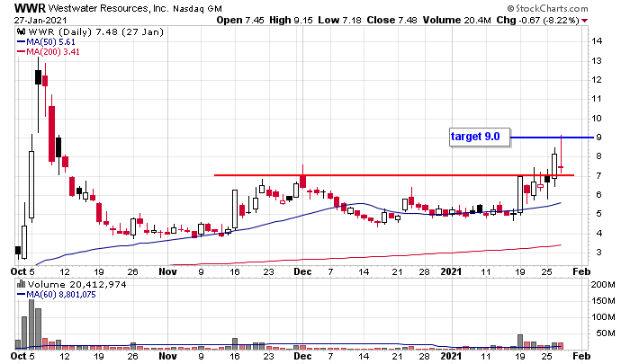Image resolution: width=630 pixels, height=364 pixels.
Task: Click the StockCharts.com attribution text
Action: click(548, 8)
